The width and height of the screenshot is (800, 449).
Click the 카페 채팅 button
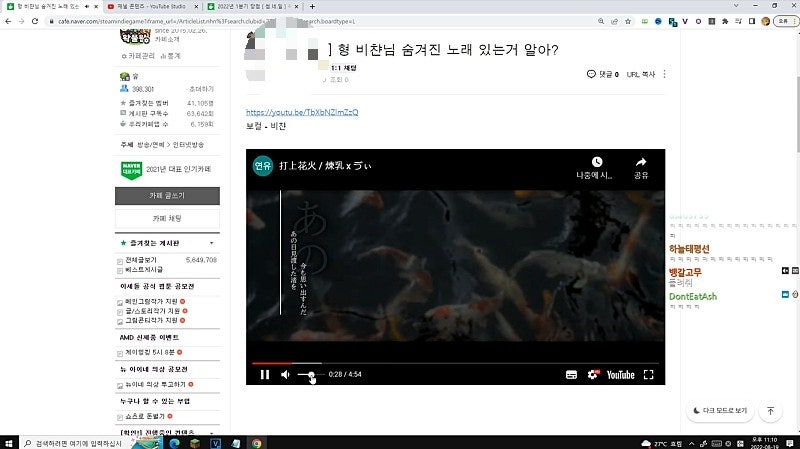tap(167, 218)
